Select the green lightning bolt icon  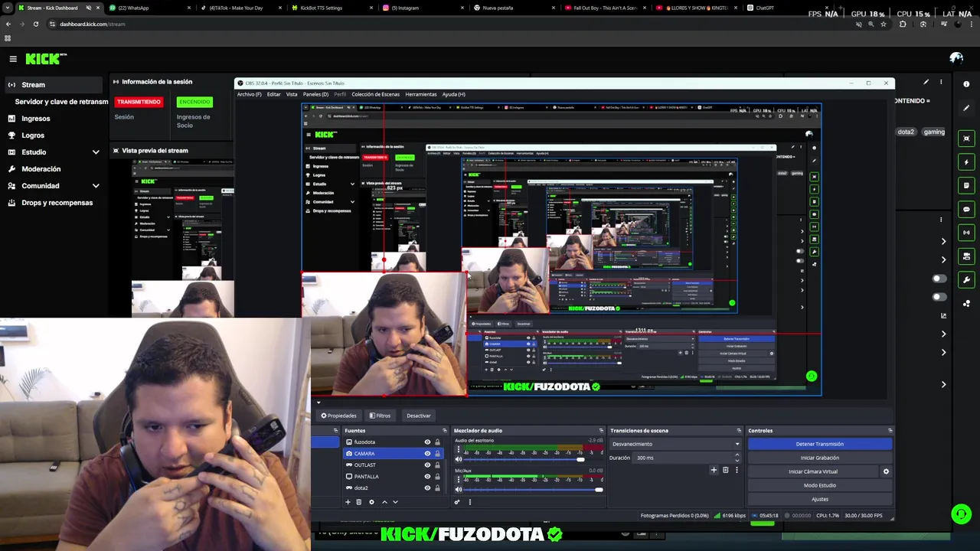pos(966,162)
